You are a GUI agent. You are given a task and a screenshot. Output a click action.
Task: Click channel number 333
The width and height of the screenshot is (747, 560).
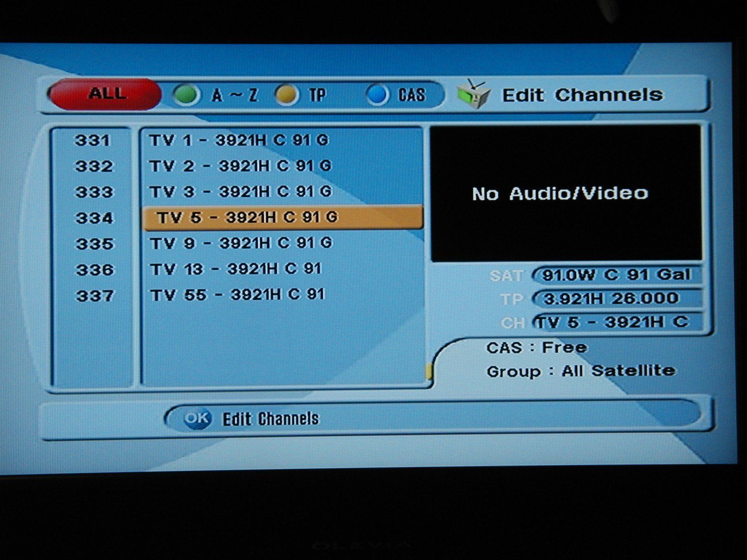click(x=94, y=192)
